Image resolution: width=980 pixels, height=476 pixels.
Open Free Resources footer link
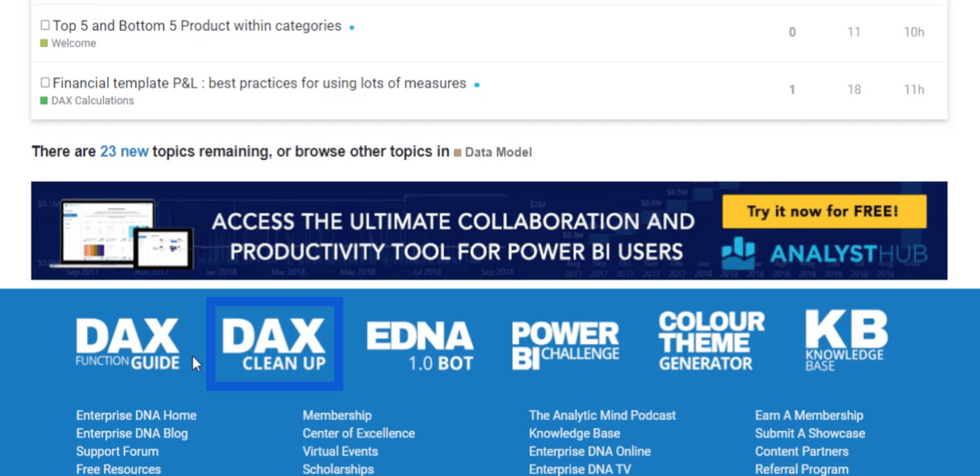[x=119, y=469]
